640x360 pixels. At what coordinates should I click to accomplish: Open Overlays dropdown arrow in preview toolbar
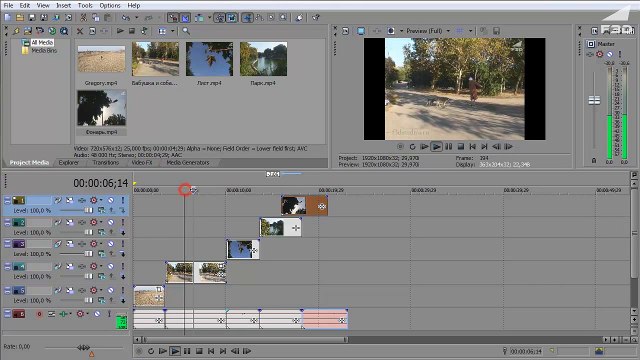click(470, 31)
